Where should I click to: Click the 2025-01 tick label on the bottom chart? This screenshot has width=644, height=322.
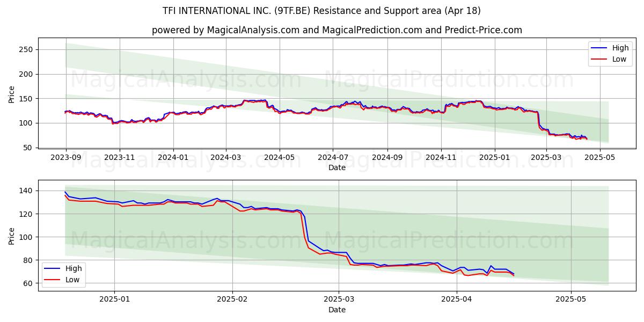click(x=115, y=300)
